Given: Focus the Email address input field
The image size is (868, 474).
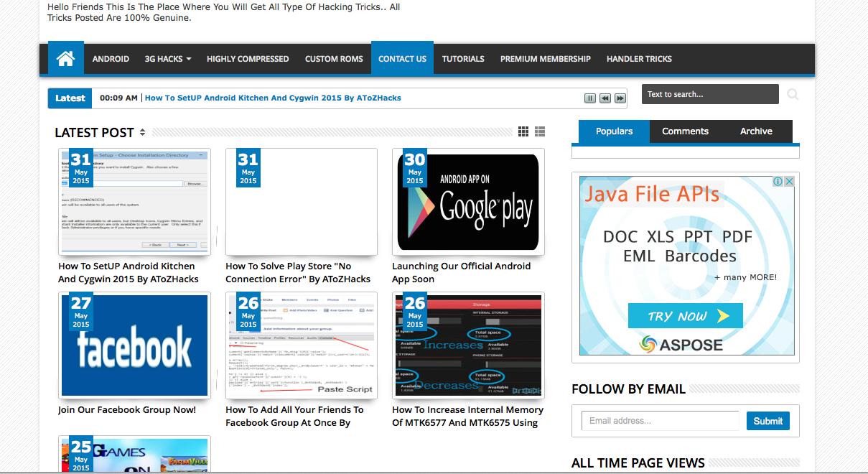Looking at the screenshot, I should (x=659, y=421).
